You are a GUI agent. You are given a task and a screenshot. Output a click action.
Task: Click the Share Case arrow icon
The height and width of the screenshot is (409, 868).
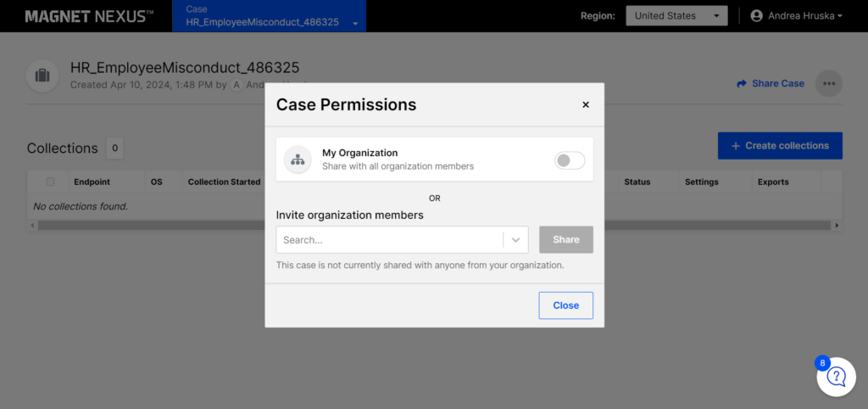[742, 84]
